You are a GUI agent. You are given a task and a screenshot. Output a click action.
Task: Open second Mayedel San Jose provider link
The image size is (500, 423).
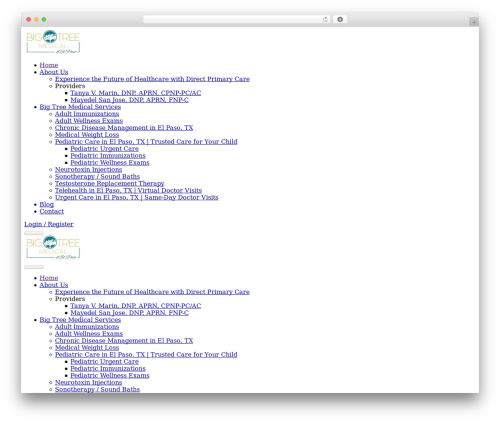click(129, 313)
